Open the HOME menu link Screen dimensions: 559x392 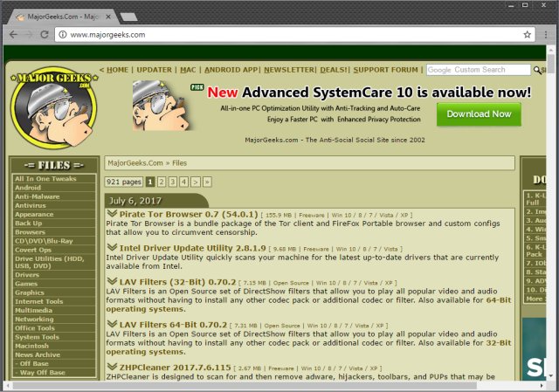(117, 70)
